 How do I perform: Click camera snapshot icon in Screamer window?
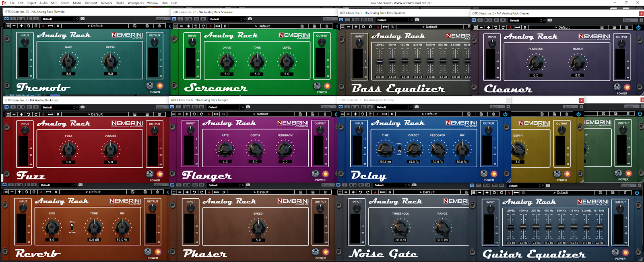(250, 19)
